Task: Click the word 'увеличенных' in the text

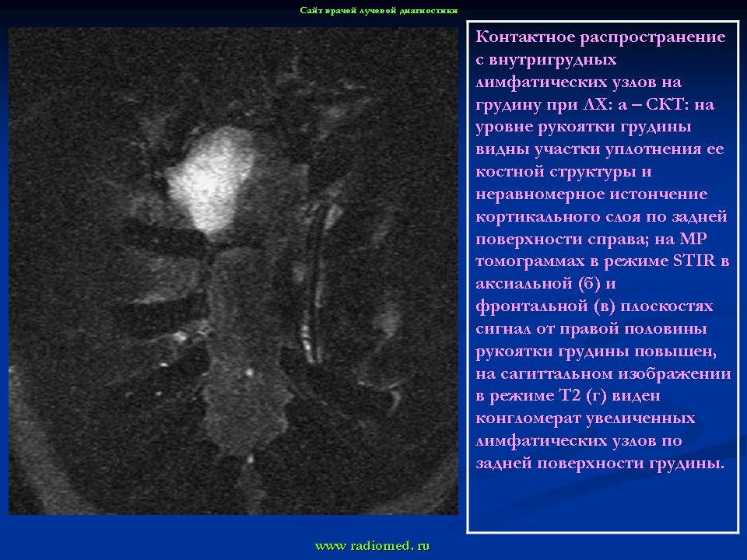Action: click(x=643, y=418)
